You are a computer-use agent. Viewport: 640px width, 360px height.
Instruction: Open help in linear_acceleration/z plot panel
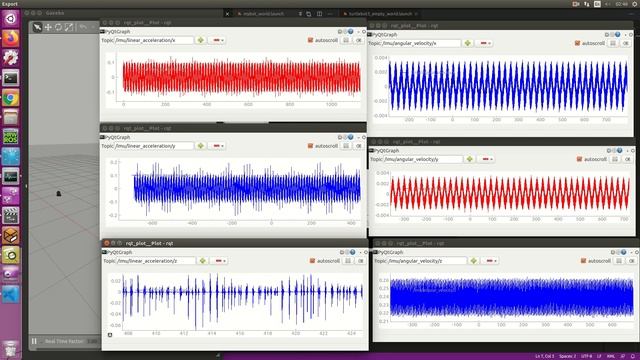pos(352,252)
